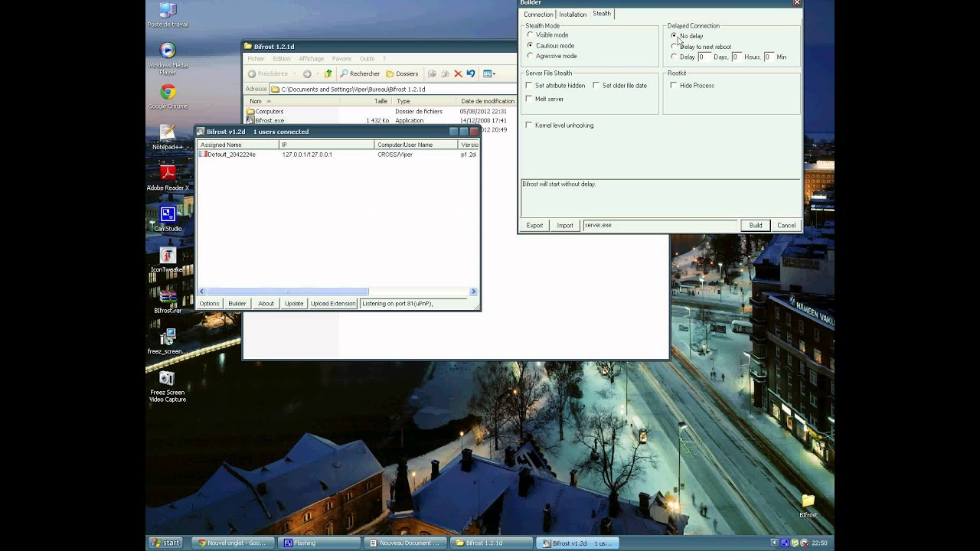Click Export button in Builder
Viewport: 980px width, 551px height.
coord(534,225)
